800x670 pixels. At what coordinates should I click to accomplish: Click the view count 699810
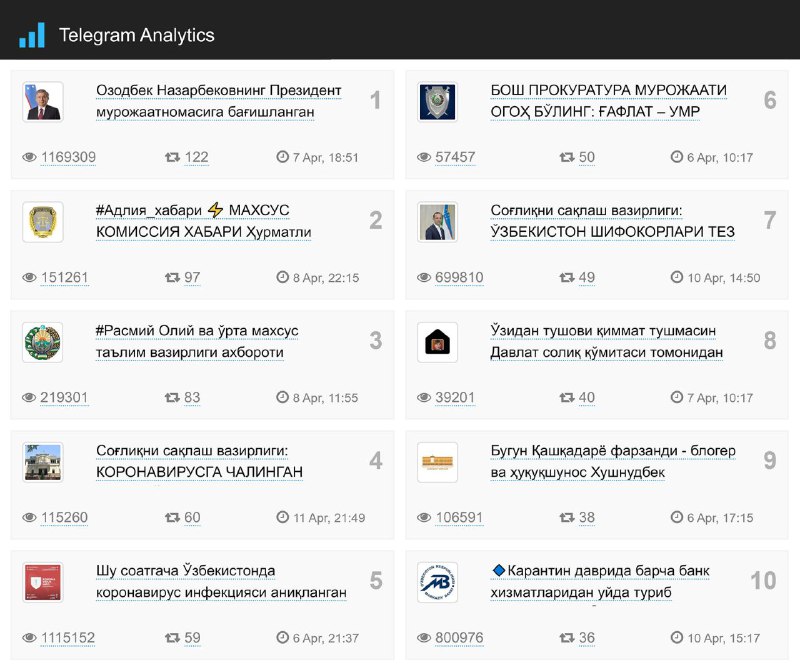pyautogui.click(x=459, y=278)
